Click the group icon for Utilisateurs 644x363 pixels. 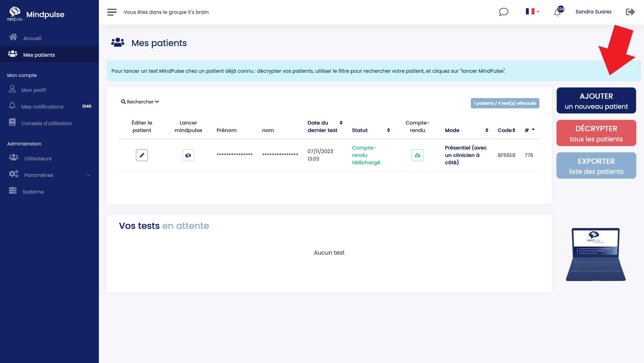click(13, 157)
